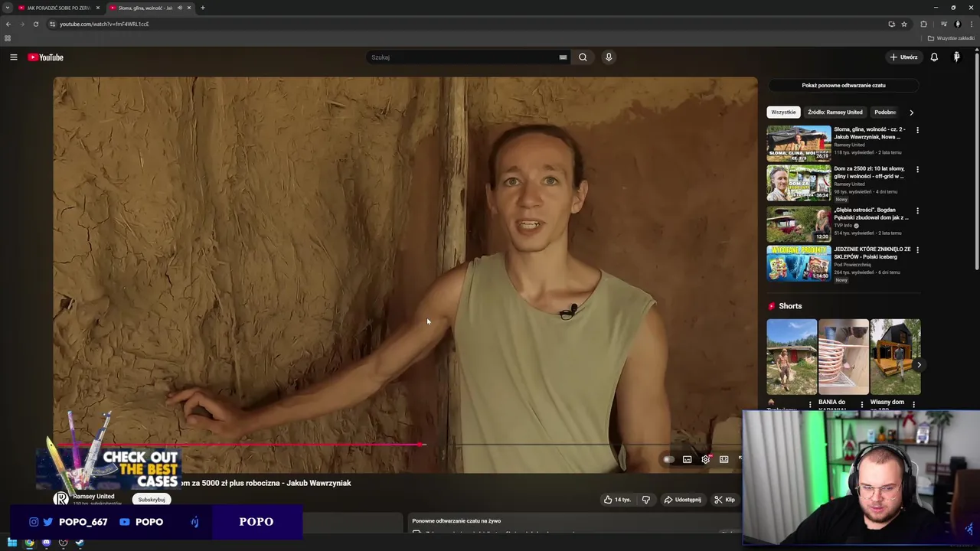980x551 pixels.
Task: Go to the YouTube home logo
Action: 46,57
